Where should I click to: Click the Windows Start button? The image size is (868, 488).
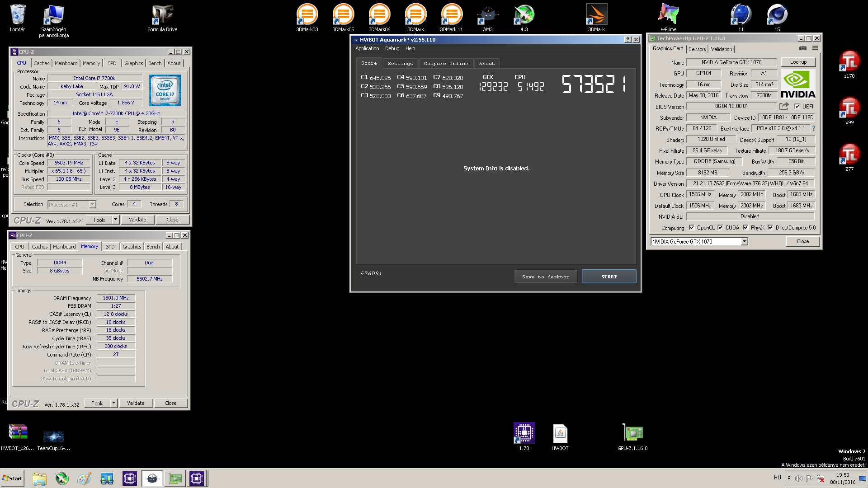tap(12, 479)
